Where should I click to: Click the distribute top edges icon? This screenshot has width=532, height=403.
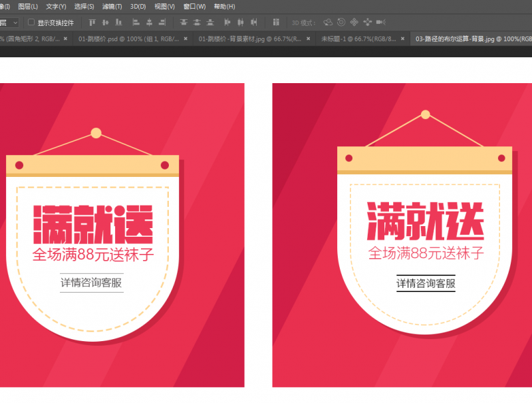[184, 23]
